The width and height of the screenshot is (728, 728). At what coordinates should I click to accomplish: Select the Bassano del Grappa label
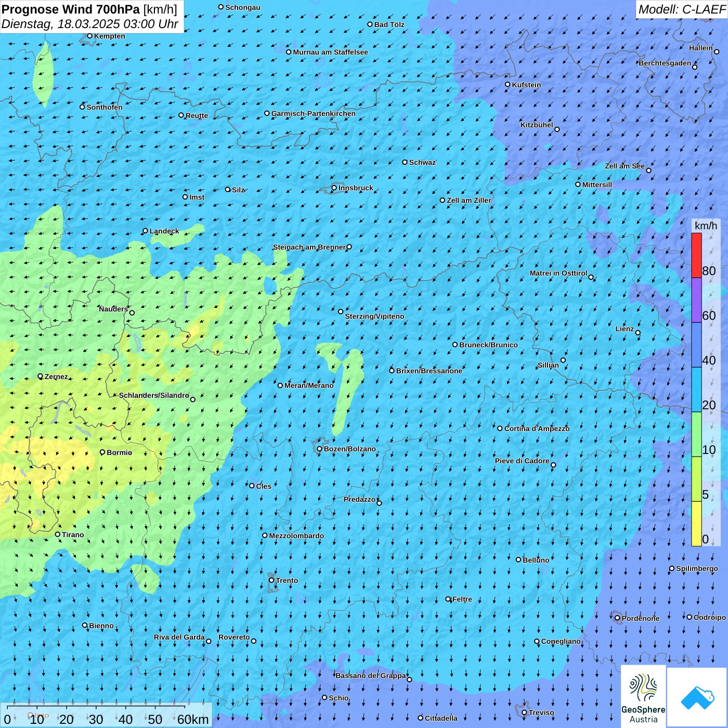pyautogui.click(x=371, y=675)
